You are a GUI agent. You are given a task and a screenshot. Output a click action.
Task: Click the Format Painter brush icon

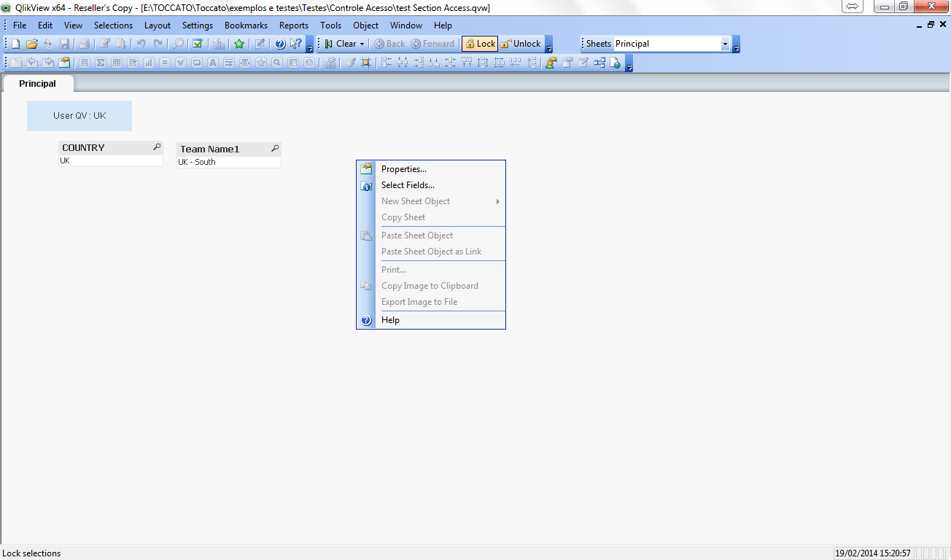pyautogui.click(x=351, y=63)
